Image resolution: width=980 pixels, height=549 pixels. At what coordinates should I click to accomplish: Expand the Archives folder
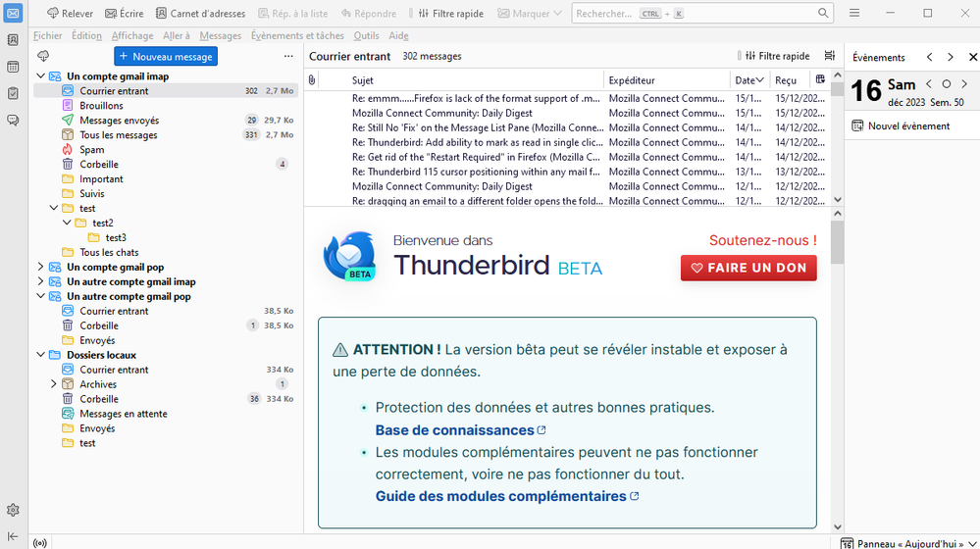point(54,384)
